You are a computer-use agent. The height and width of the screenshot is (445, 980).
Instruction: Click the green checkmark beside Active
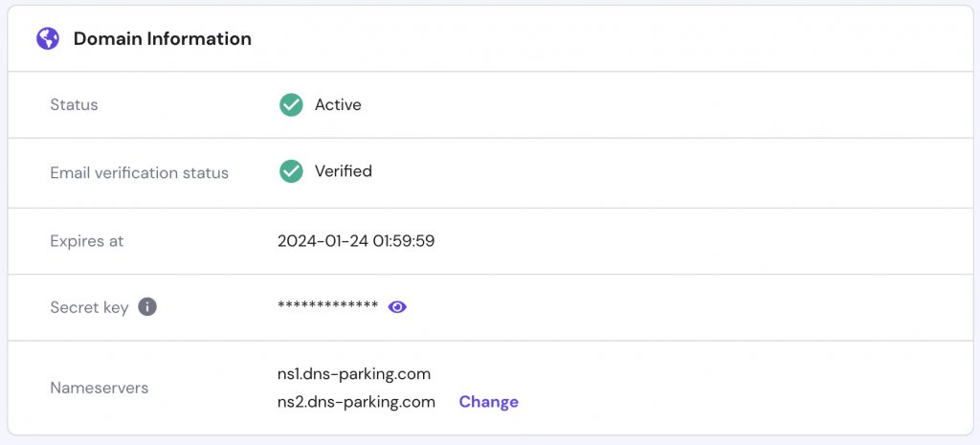coord(291,104)
